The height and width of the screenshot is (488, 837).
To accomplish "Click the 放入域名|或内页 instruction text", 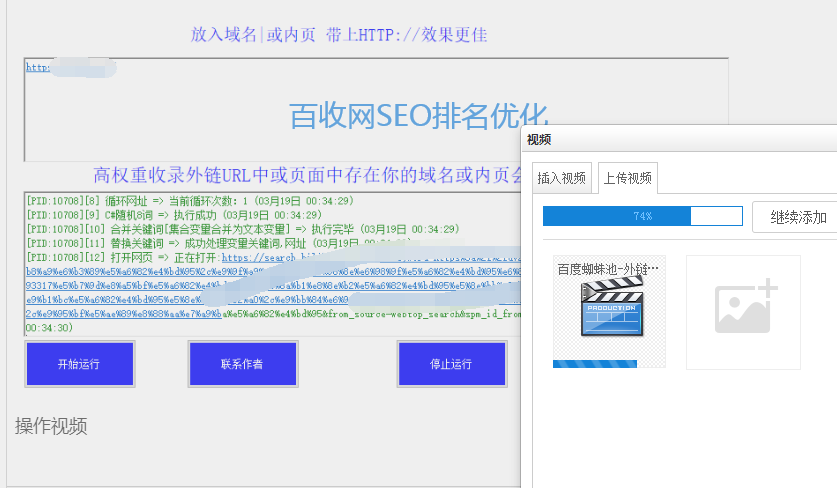I will tap(339, 35).
